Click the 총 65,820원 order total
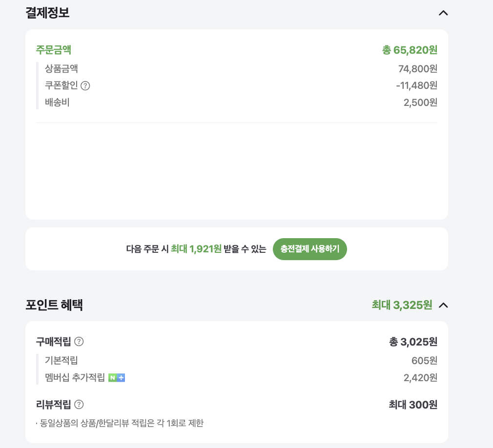This screenshot has width=493, height=448. (410, 50)
